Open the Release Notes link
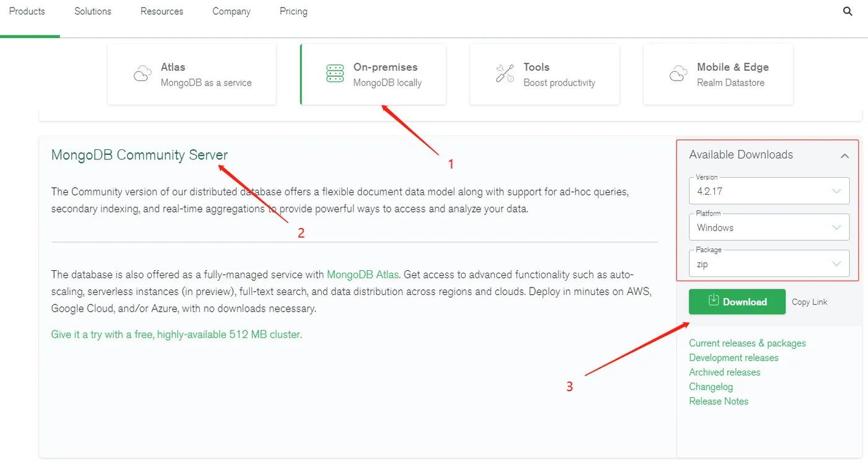Viewport: 868px width, 471px height. (719, 401)
